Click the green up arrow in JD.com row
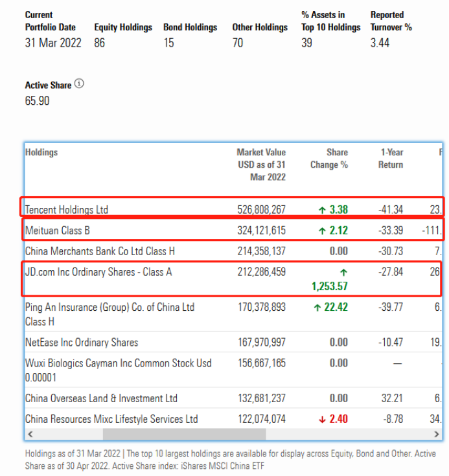 (x=343, y=273)
